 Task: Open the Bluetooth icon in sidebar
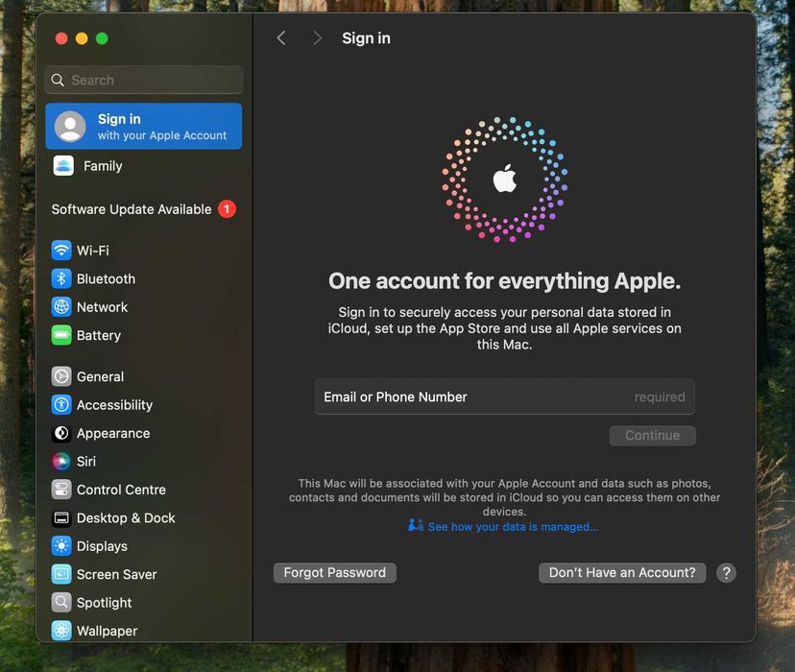tap(61, 278)
